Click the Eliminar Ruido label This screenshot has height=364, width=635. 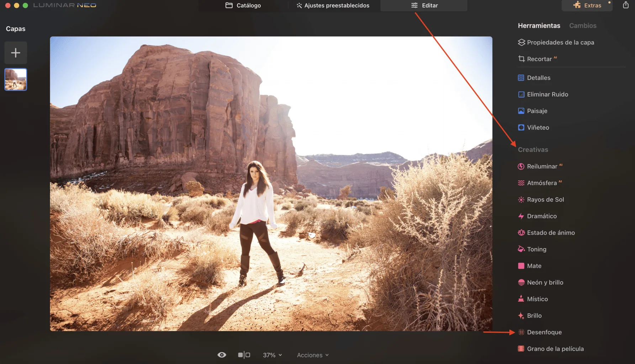[x=547, y=95]
